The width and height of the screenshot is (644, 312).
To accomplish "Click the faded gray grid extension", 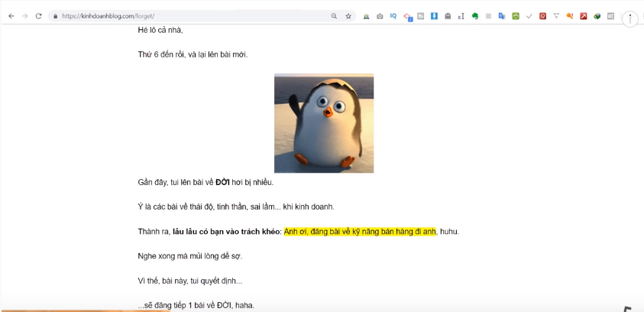I will pos(488,16).
